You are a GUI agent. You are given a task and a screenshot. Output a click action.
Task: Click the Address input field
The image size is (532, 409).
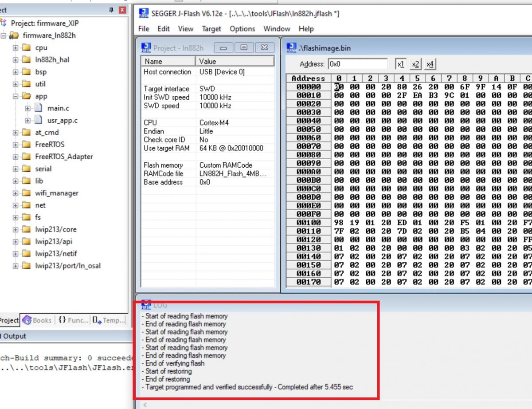click(x=358, y=64)
